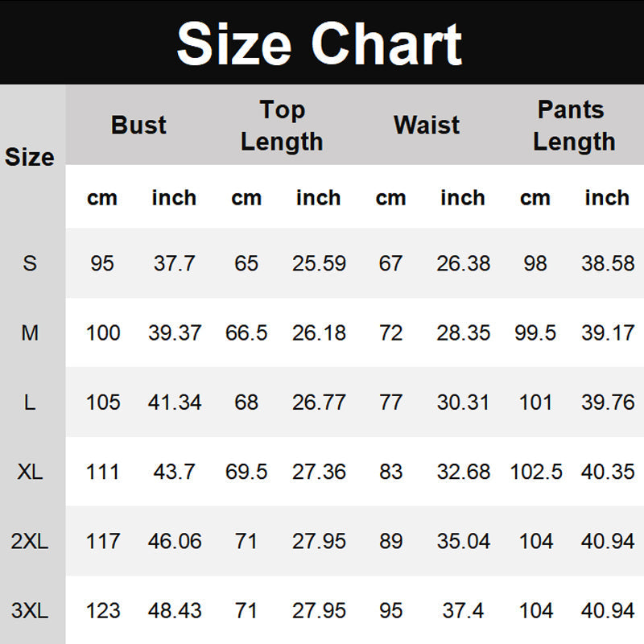The width and height of the screenshot is (644, 644).
Task: Click the 46.06 inch bust value
Action: click(175, 542)
